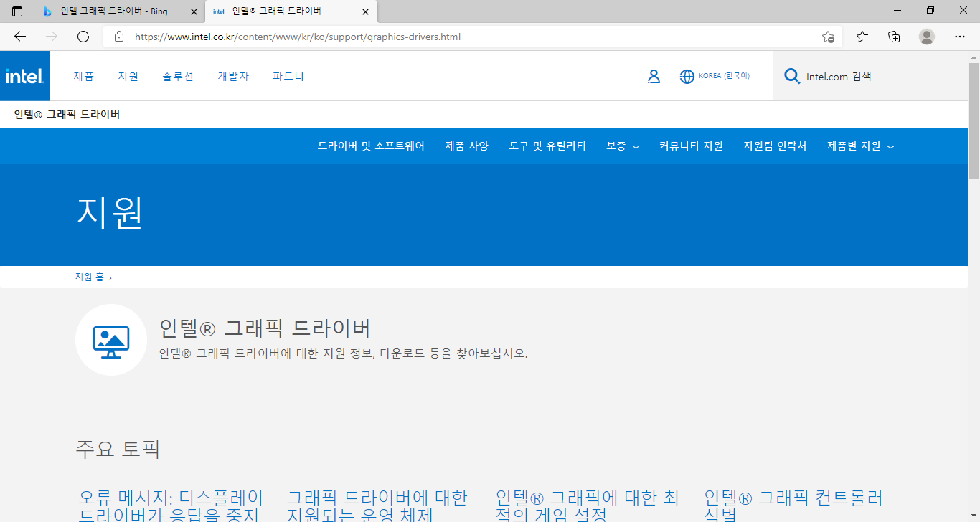Expand the 보증 dropdown
The height and width of the screenshot is (522, 980).
pyautogui.click(x=623, y=146)
